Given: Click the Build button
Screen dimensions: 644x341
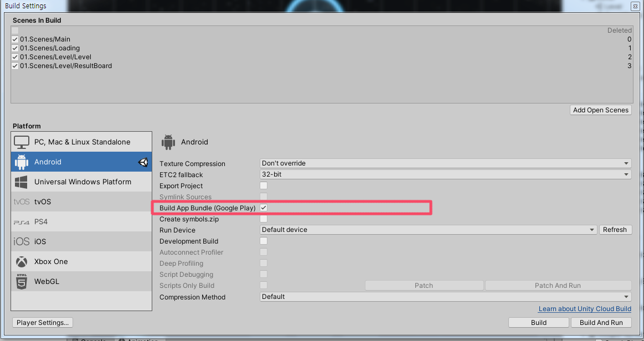Looking at the screenshot, I should 538,323.
